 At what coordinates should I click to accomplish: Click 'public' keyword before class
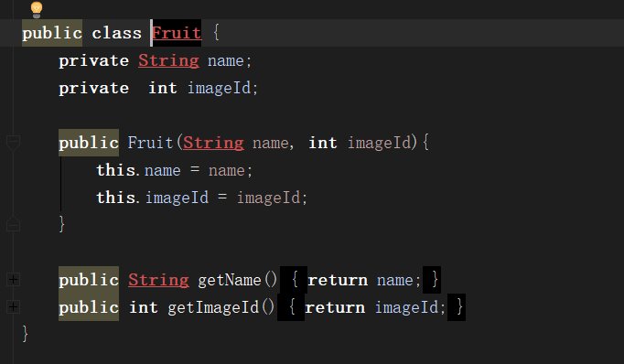coord(52,33)
